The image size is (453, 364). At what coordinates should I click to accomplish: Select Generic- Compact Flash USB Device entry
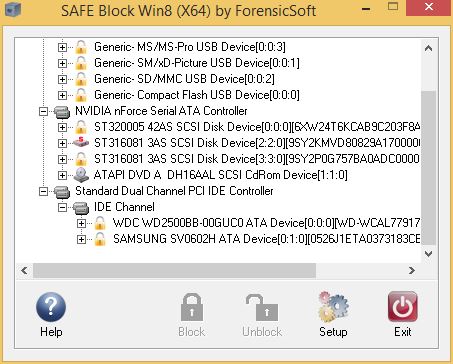tap(197, 95)
